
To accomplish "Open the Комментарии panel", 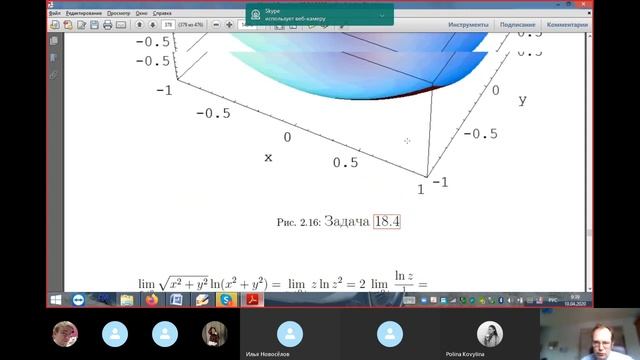I will pyautogui.click(x=567, y=25).
